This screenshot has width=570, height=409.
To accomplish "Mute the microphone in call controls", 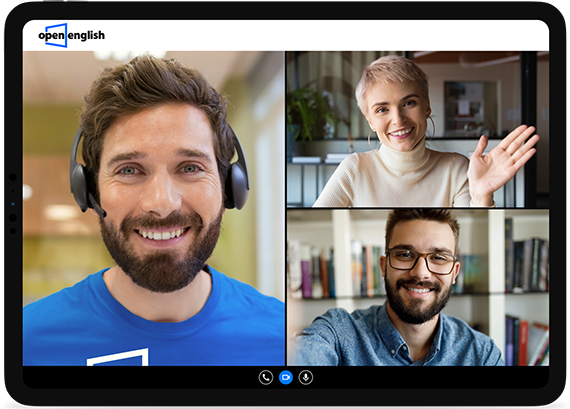I will pyautogui.click(x=306, y=377).
